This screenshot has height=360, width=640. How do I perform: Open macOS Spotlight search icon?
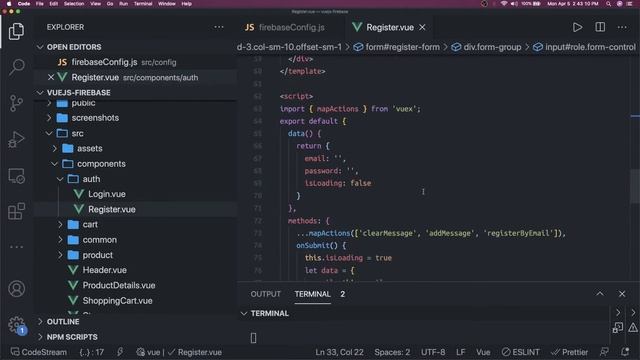point(608,4)
